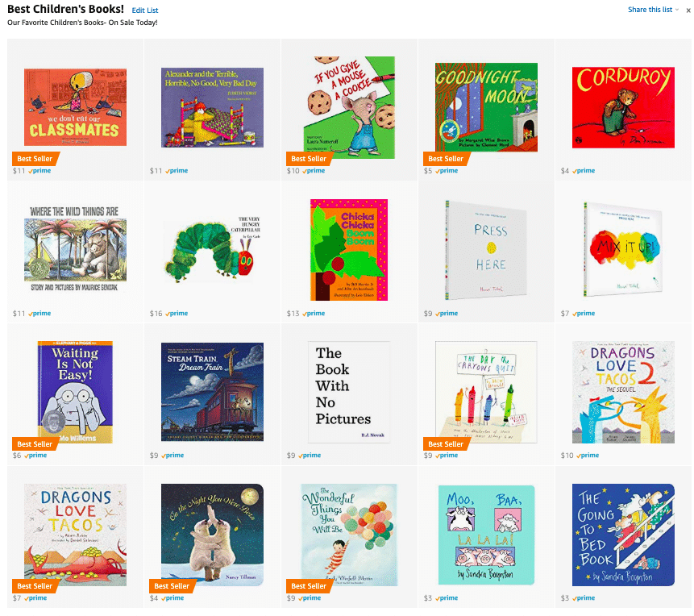This screenshot has width=694, height=616.
Task: Click The Book With No Pictures cover
Action: click(349, 392)
